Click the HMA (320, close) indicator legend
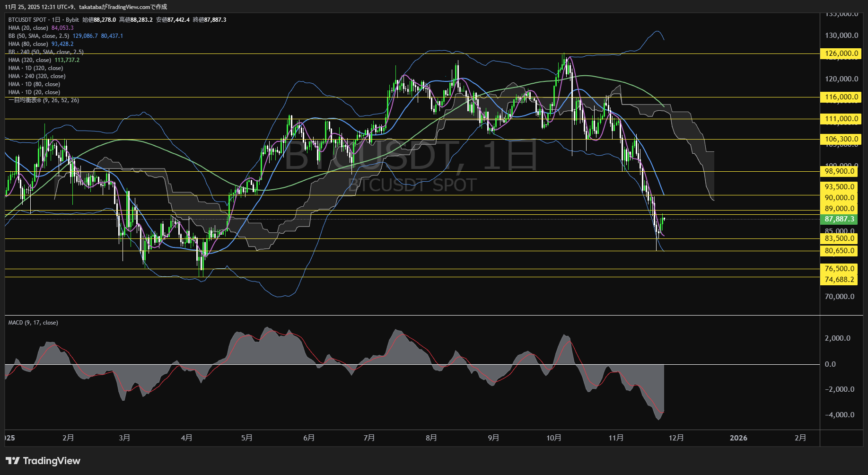Screen dimensions: 868x475 point(29,60)
